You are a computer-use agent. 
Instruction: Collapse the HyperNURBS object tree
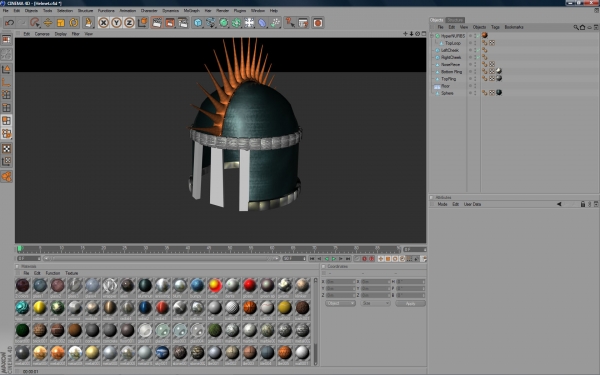(432, 36)
